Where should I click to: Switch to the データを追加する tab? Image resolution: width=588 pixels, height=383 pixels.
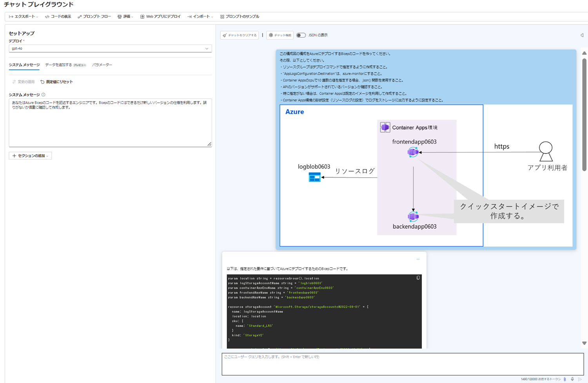[x=65, y=65]
